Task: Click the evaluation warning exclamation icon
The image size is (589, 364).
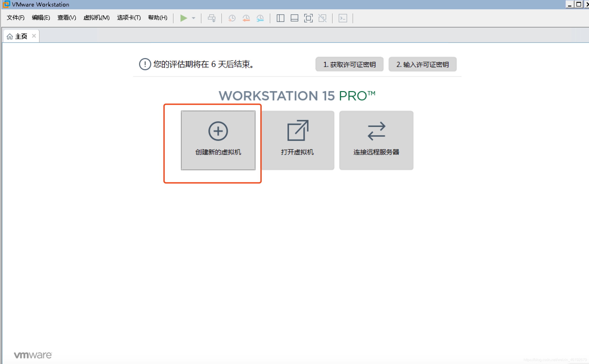Action: point(145,64)
